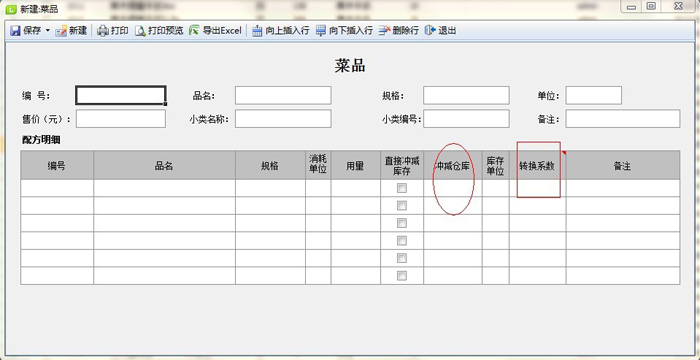
Task: Click the 编号 column header
Action: [x=57, y=165]
